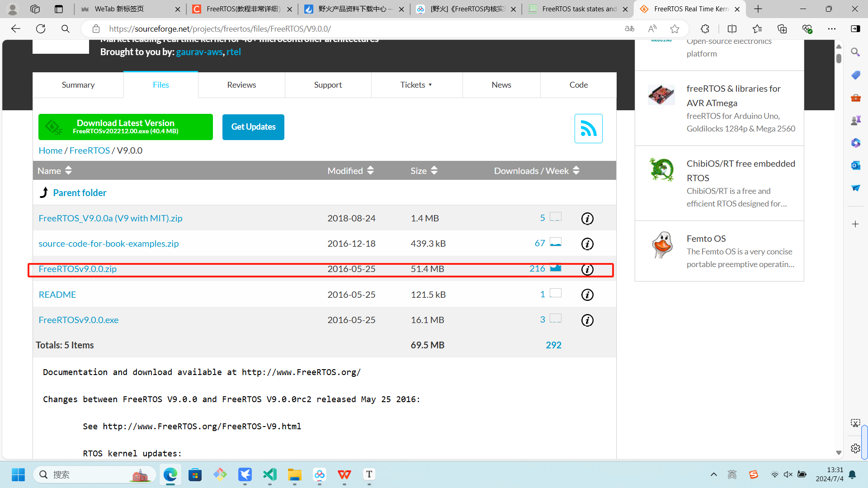Click the browser refresh icon
This screenshot has height=488, width=868.
[41, 29]
